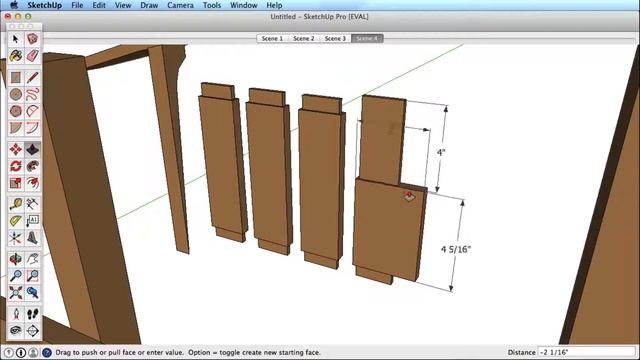Viewport: 640px width, 360px height.
Task: Open the SketchUp application menu
Action: (x=44, y=5)
